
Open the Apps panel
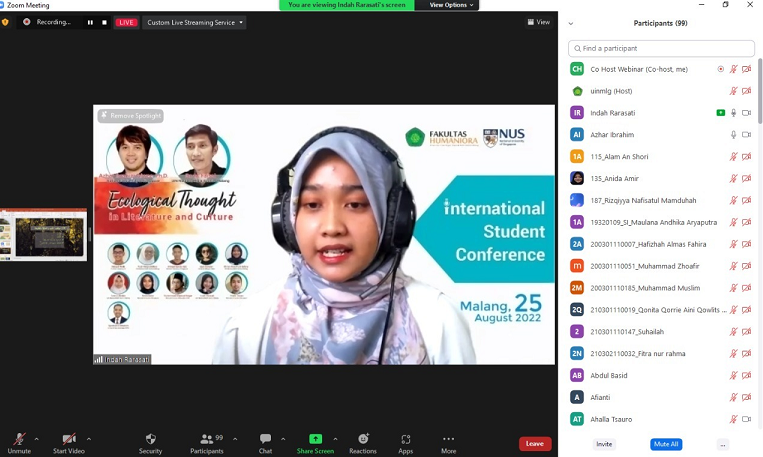[x=405, y=441]
